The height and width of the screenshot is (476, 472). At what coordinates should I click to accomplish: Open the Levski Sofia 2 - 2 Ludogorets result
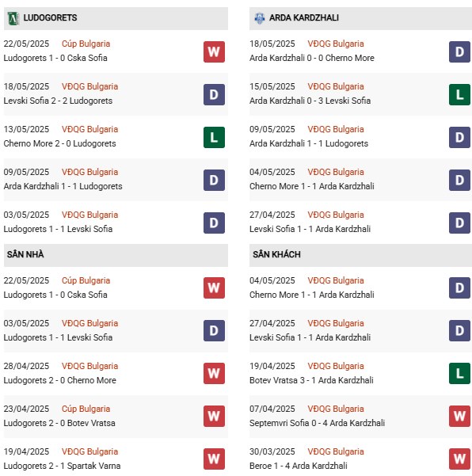pyautogui.click(x=58, y=101)
